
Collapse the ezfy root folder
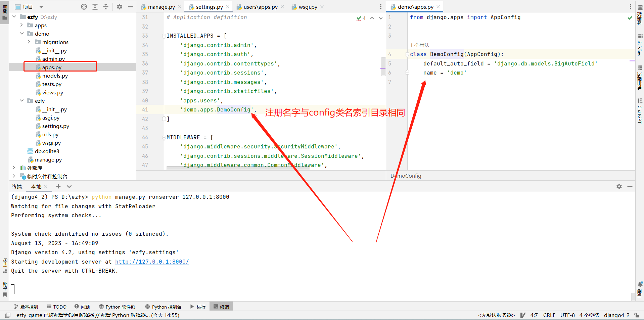point(14,17)
